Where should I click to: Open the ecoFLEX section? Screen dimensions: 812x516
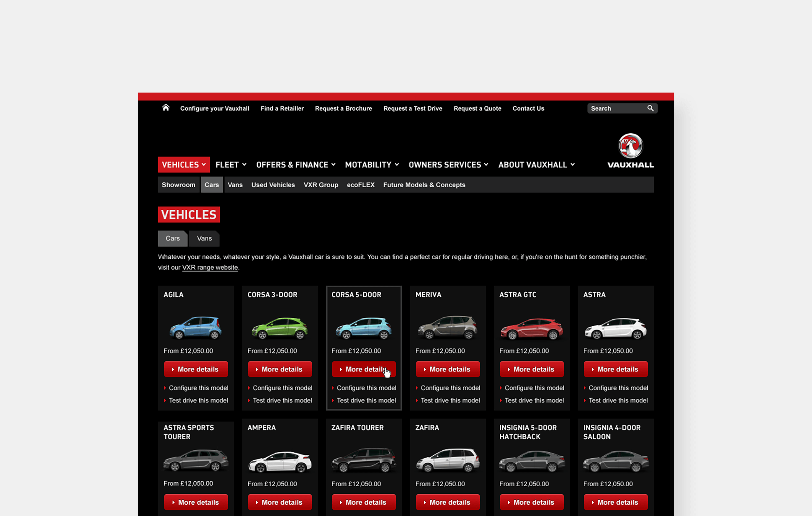pos(360,185)
